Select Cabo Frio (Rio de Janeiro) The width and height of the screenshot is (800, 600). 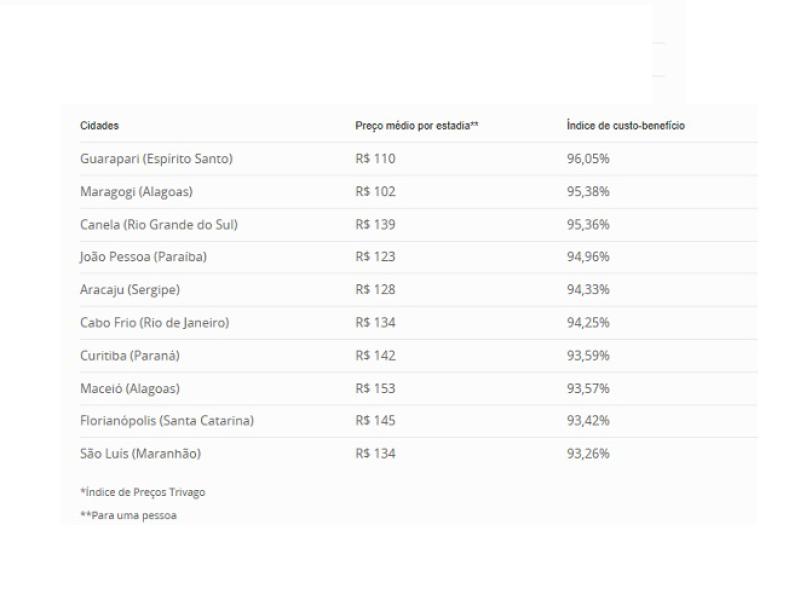(x=154, y=323)
